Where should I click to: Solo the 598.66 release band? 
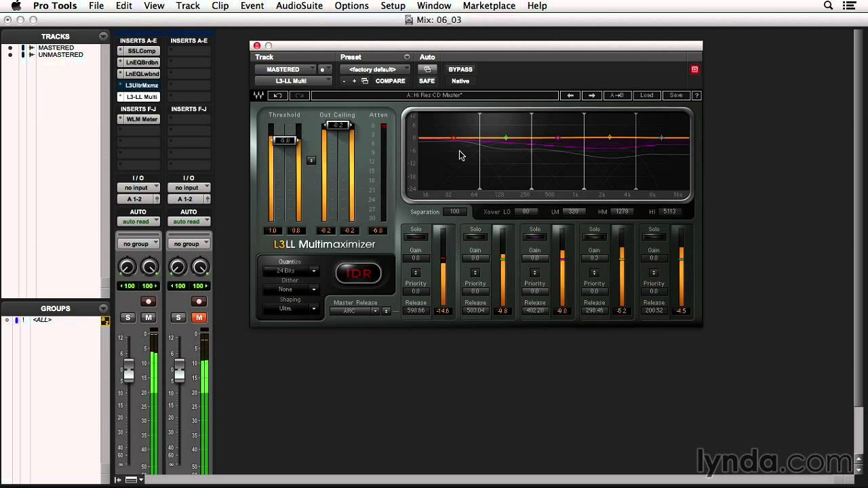pos(416,237)
